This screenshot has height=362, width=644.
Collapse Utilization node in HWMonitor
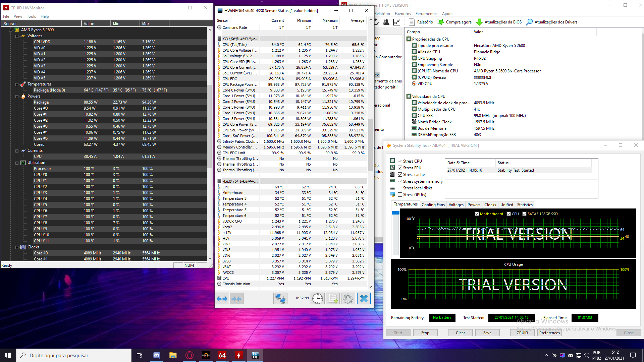(x=17, y=163)
